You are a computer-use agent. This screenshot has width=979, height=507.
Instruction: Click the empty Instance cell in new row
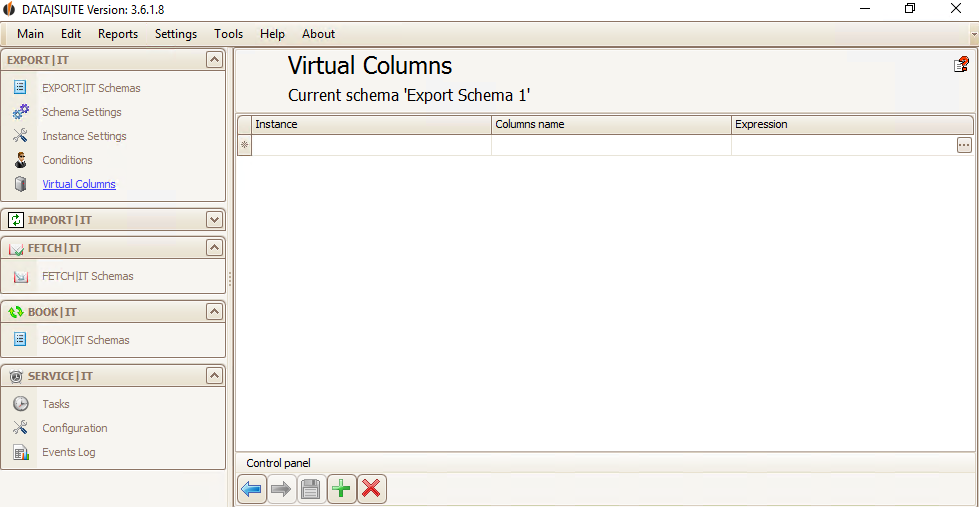[x=371, y=145]
